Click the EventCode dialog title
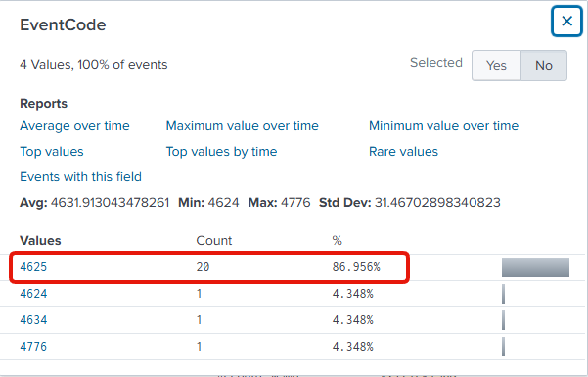This screenshot has width=588, height=377. pyautogui.click(x=63, y=24)
